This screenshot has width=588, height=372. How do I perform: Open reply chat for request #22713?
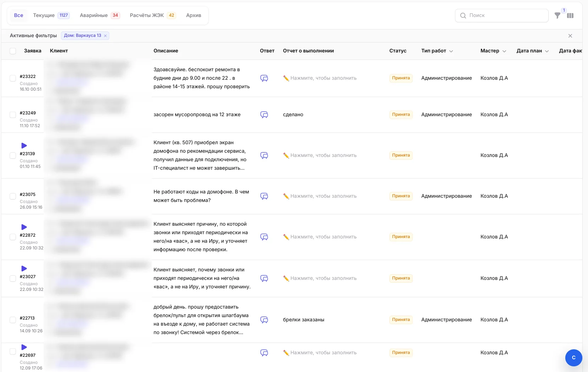pyautogui.click(x=264, y=320)
